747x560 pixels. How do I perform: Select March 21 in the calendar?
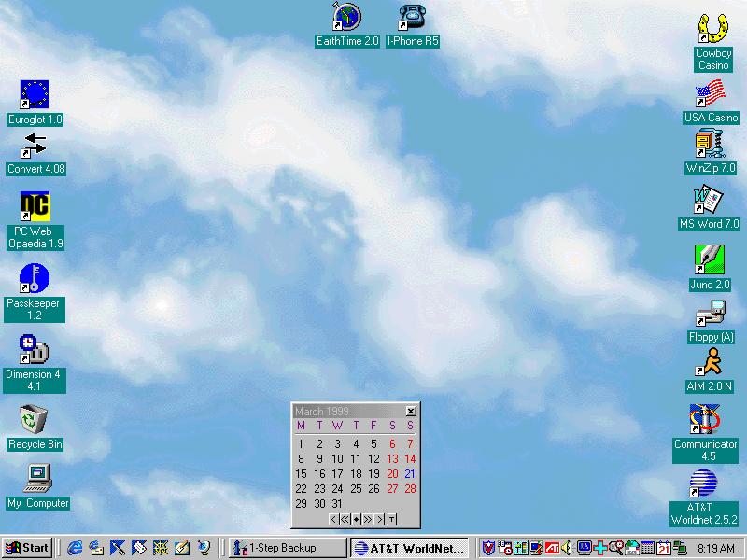point(409,473)
